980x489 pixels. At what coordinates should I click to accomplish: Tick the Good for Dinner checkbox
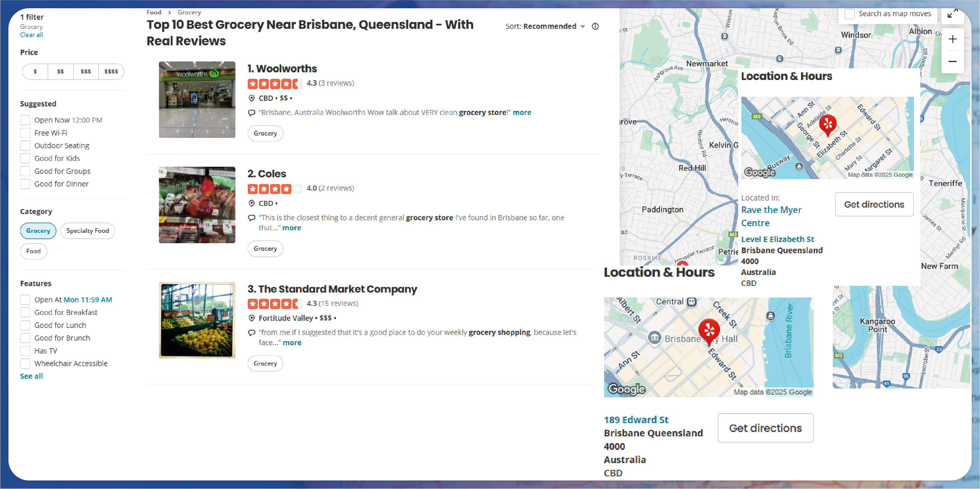point(25,184)
